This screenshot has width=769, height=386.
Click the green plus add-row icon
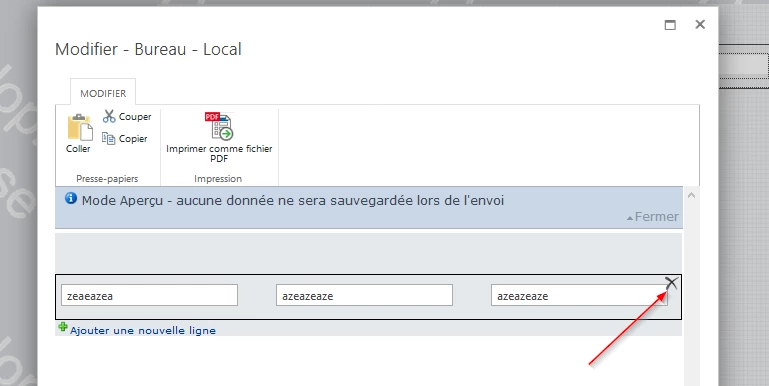point(63,327)
